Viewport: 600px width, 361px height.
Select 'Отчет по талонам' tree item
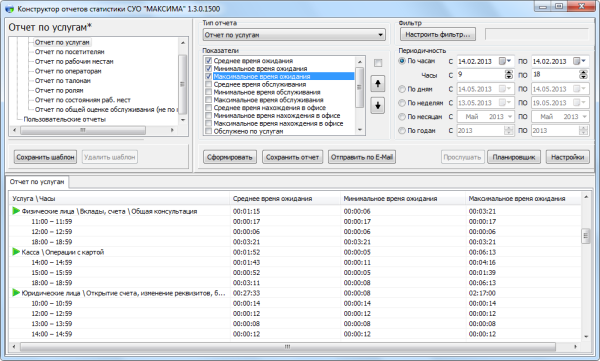click(63, 81)
